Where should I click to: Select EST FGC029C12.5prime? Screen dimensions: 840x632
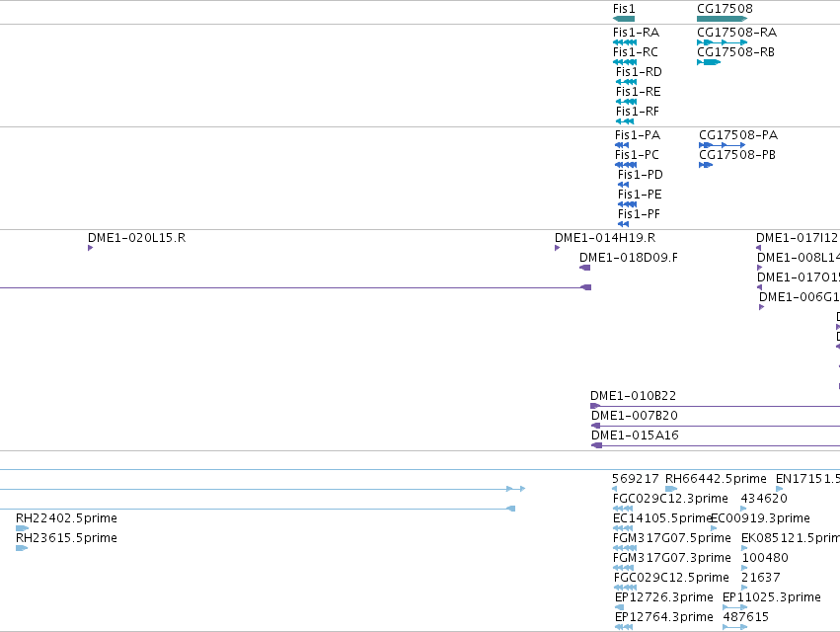pos(671,578)
